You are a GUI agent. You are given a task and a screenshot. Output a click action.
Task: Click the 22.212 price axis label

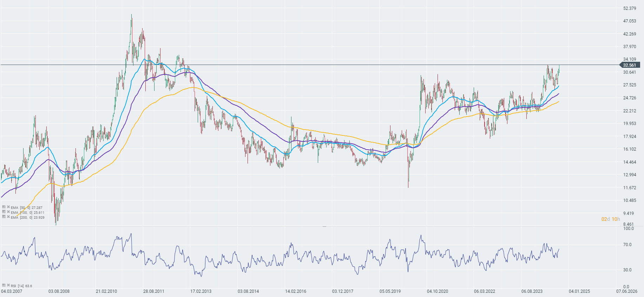pyautogui.click(x=630, y=111)
